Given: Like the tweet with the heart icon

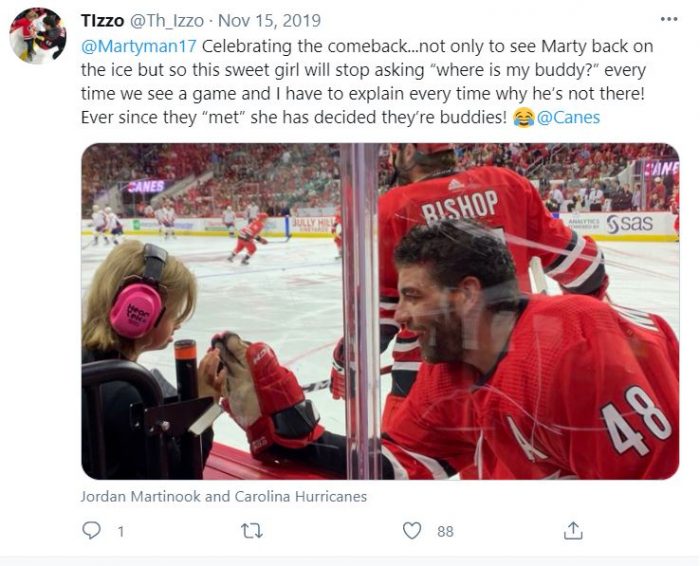Looking at the screenshot, I should tap(412, 531).
